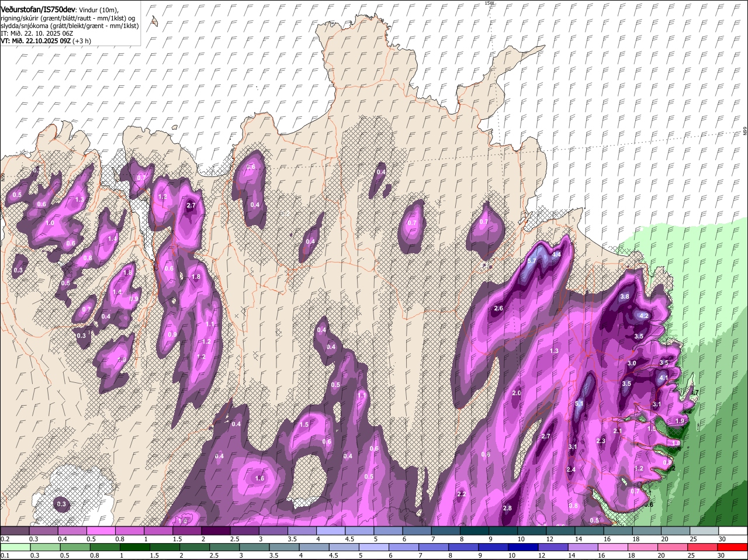Click upper scale swatch between 0.2 and 0.3
Viewport: 748px width, 560px height.
15,531
